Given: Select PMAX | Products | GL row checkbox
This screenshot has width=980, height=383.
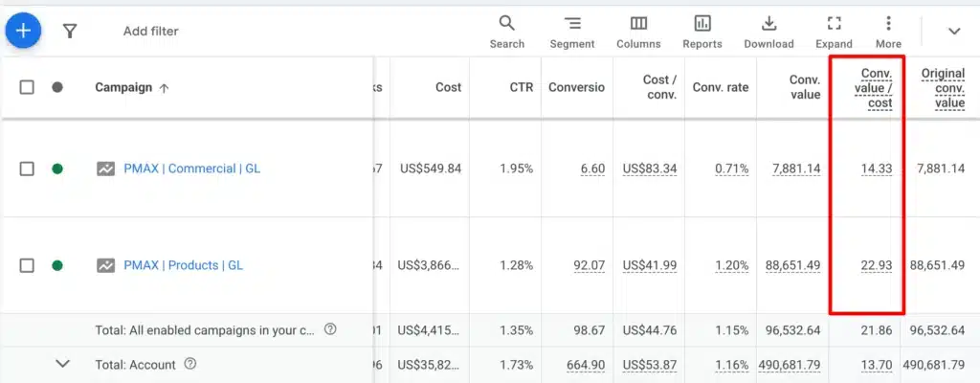Looking at the screenshot, I should click(x=27, y=265).
